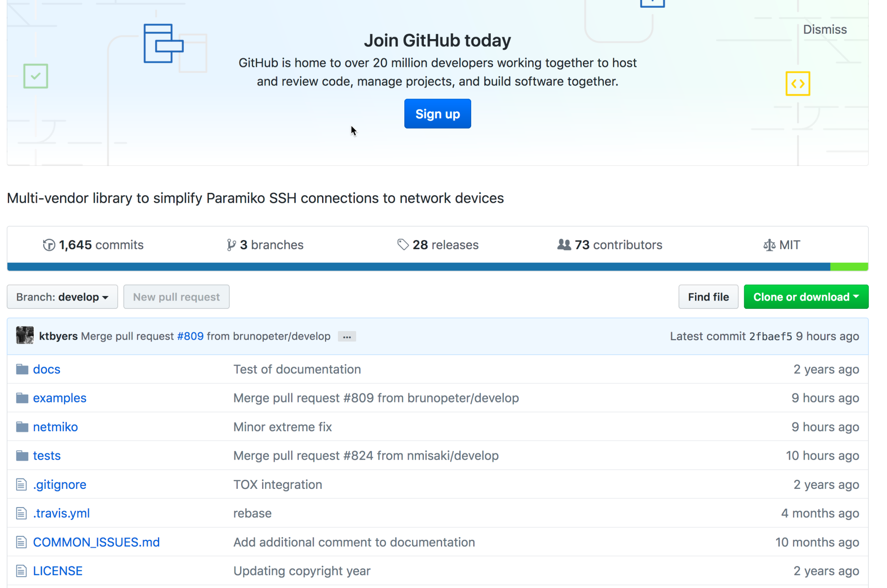This screenshot has height=588, width=887.
Task: Click the .gitignore file icon
Action: click(21, 484)
